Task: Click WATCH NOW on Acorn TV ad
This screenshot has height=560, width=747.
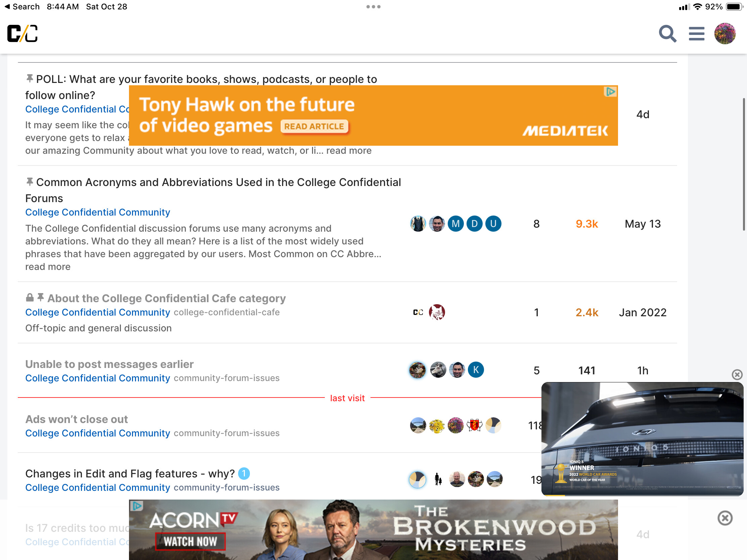Action: pos(190,541)
